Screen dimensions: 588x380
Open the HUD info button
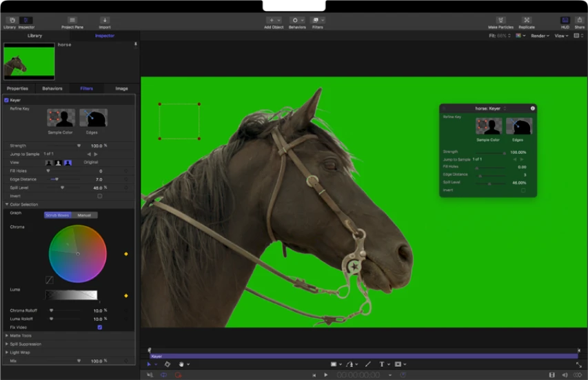coord(532,108)
